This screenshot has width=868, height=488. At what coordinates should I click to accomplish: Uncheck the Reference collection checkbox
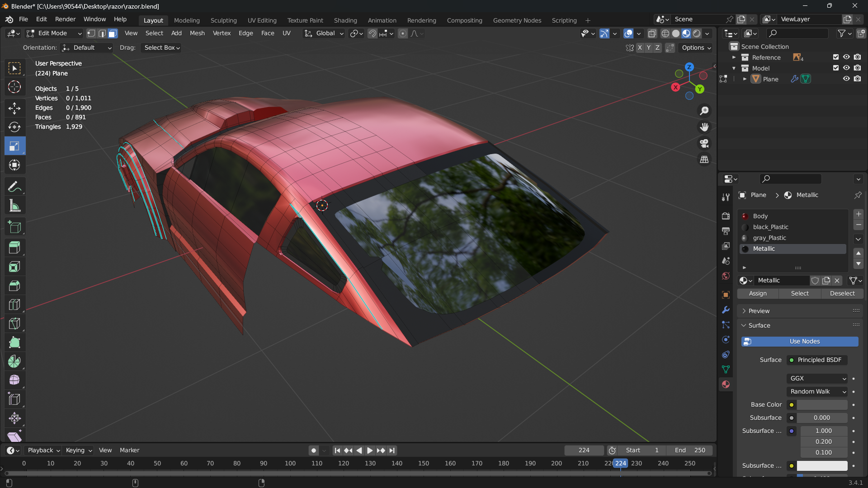[x=835, y=57]
